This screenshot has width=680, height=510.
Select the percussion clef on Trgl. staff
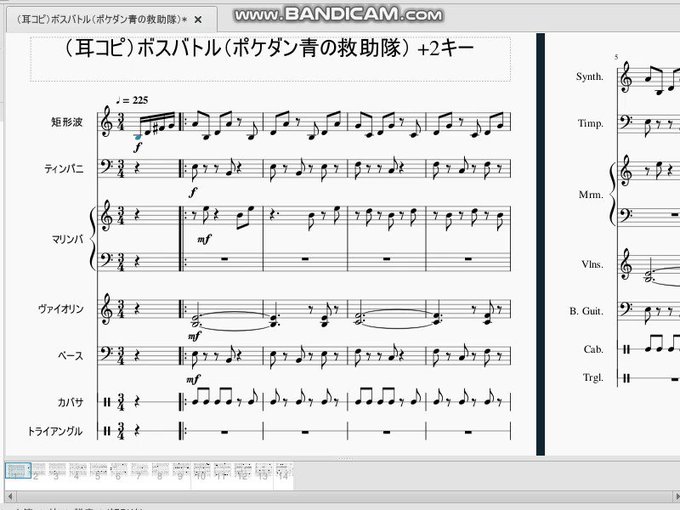click(626, 378)
